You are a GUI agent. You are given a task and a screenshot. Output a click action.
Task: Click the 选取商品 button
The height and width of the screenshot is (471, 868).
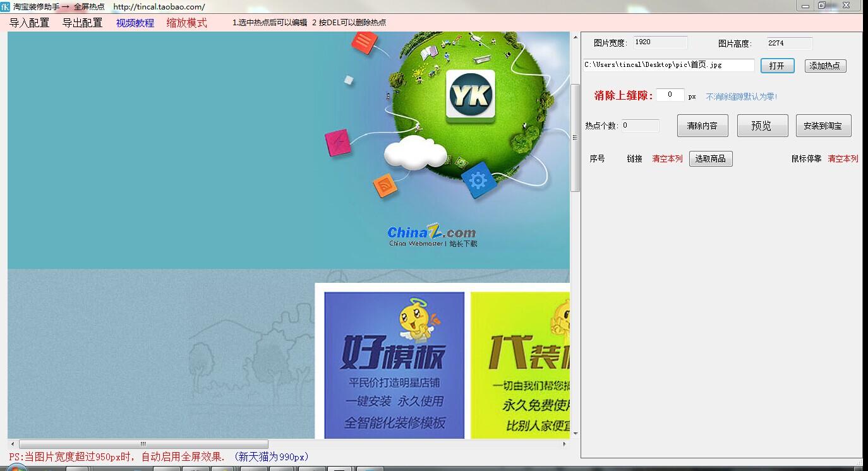point(711,159)
